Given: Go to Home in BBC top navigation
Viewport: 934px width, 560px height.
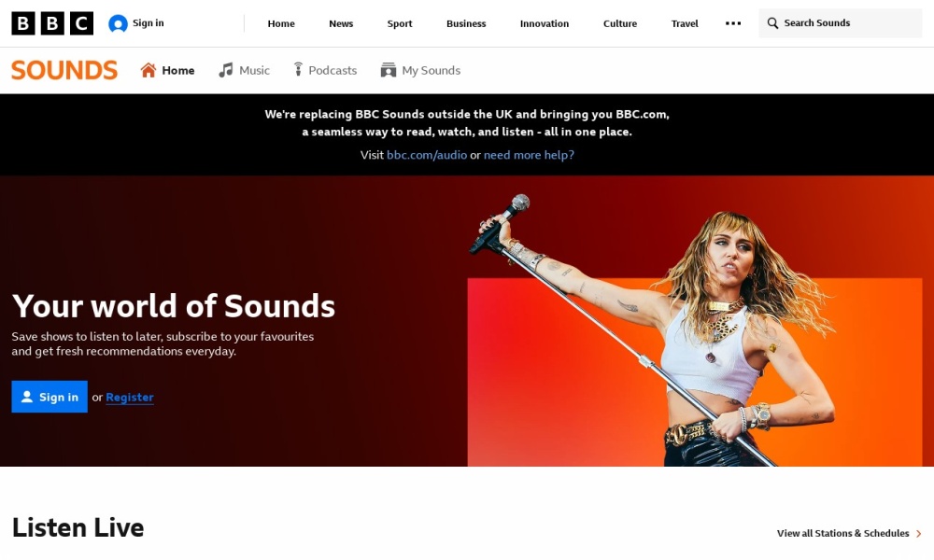Looking at the screenshot, I should [281, 24].
